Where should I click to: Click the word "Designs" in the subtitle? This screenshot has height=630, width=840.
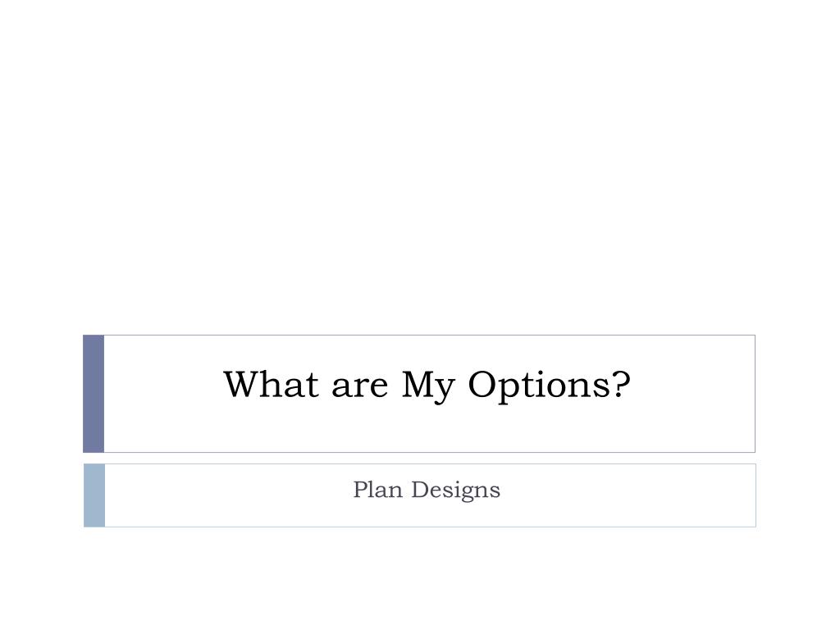click(456, 491)
